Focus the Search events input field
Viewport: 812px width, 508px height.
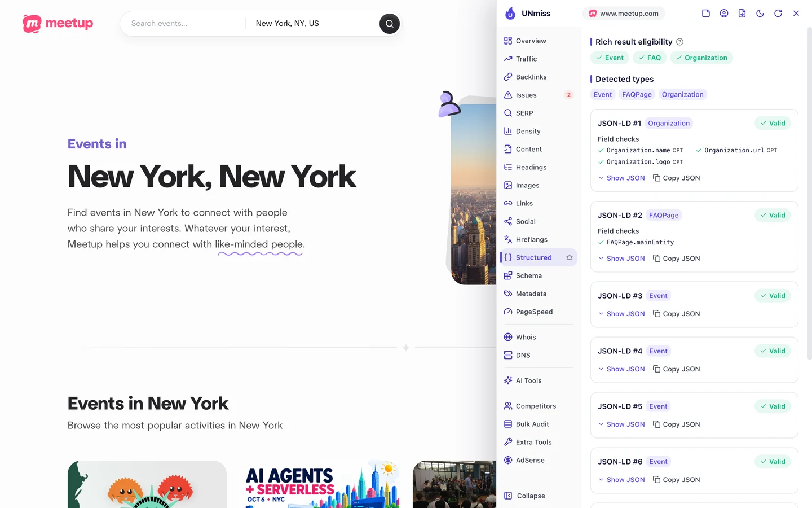tap(184, 24)
